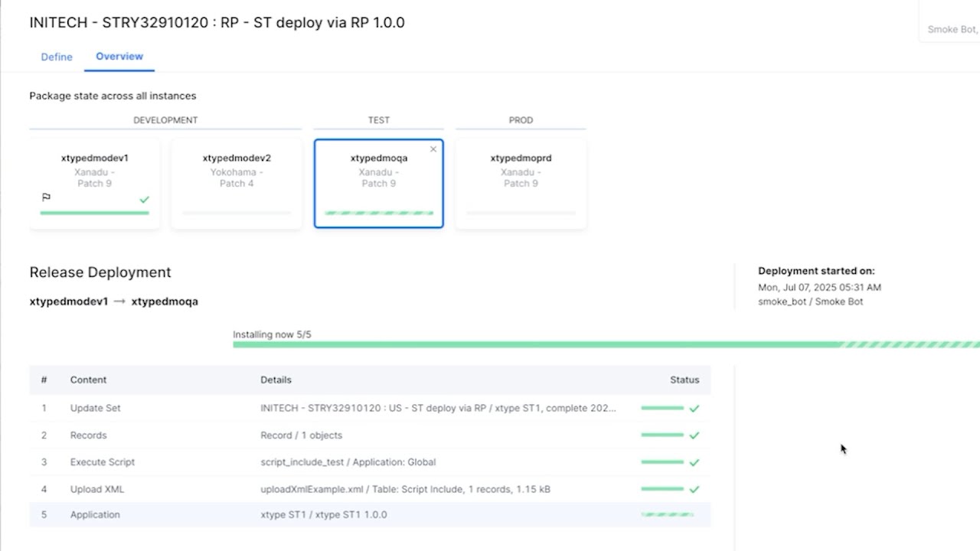980x551 pixels.
Task: Switch to the Overview tab
Action: 119,57
